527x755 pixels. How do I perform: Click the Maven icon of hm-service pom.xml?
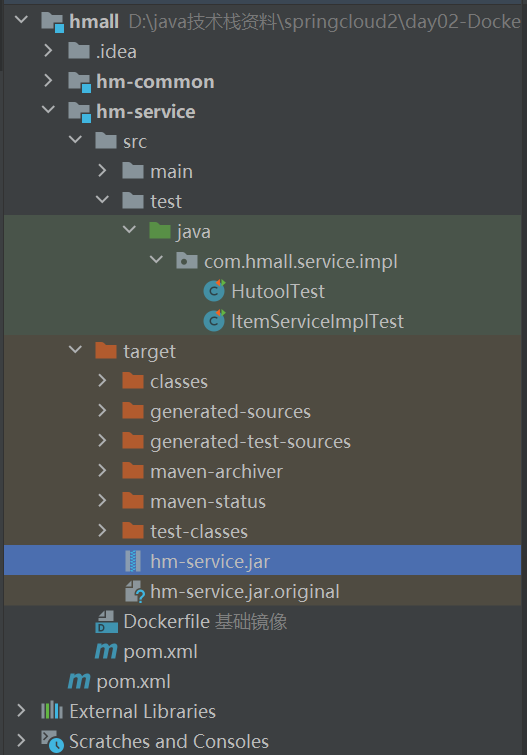tap(106, 651)
